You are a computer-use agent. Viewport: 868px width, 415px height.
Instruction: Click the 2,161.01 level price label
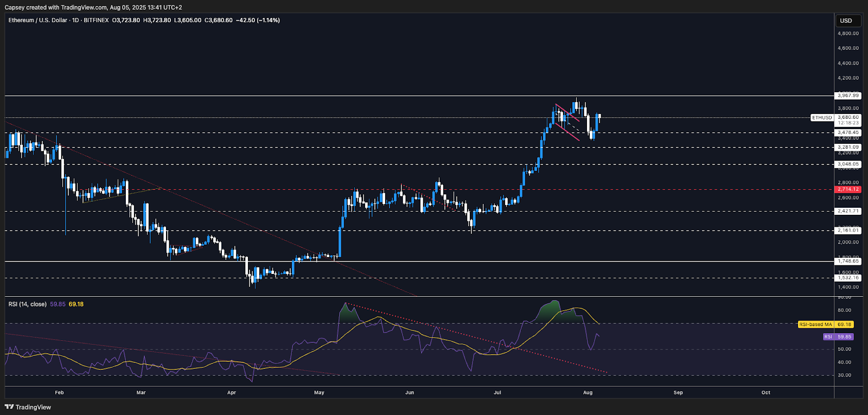coord(847,231)
